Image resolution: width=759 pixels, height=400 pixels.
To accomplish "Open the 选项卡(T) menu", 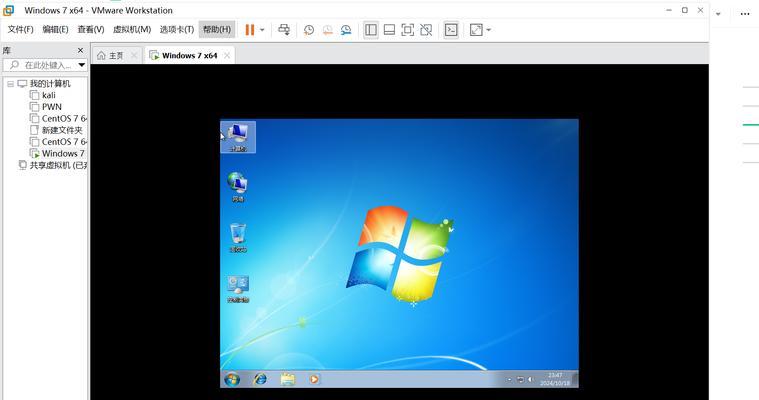I will point(177,30).
